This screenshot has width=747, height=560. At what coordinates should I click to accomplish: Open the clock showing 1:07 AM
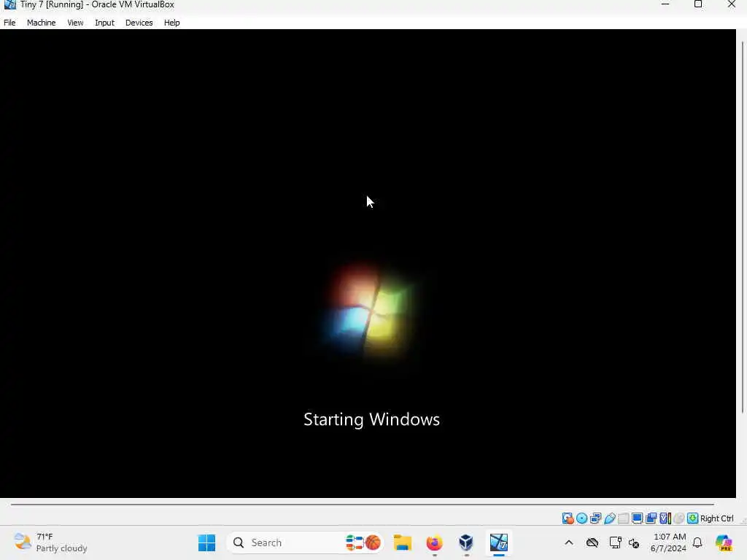point(668,542)
